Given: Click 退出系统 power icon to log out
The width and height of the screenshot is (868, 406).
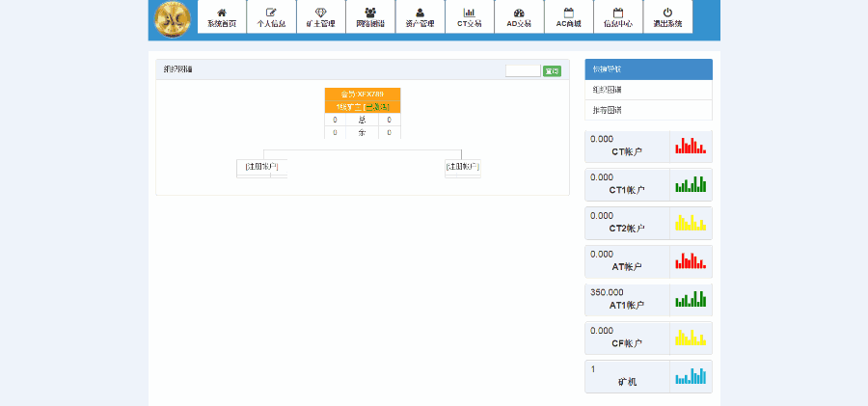Looking at the screenshot, I should pyautogui.click(x=666, y=17).
